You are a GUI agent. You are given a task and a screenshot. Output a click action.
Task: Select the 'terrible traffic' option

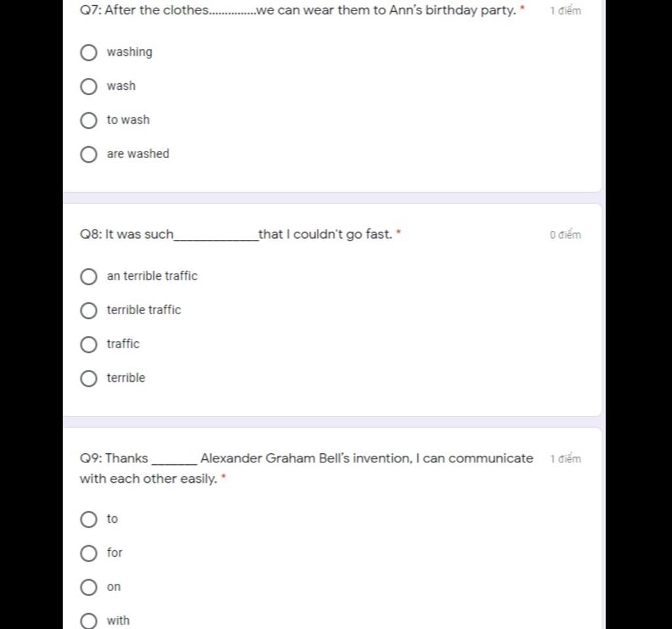click(89, 311)
